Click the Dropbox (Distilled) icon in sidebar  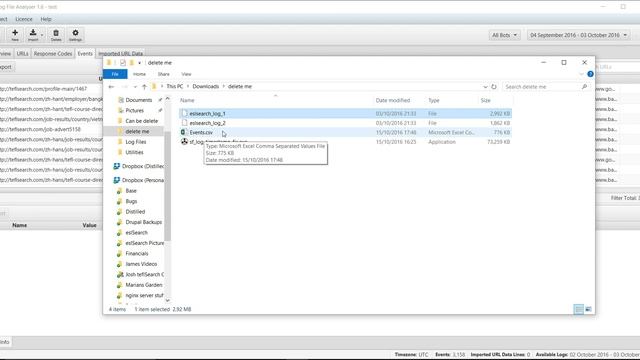(116, 166)
